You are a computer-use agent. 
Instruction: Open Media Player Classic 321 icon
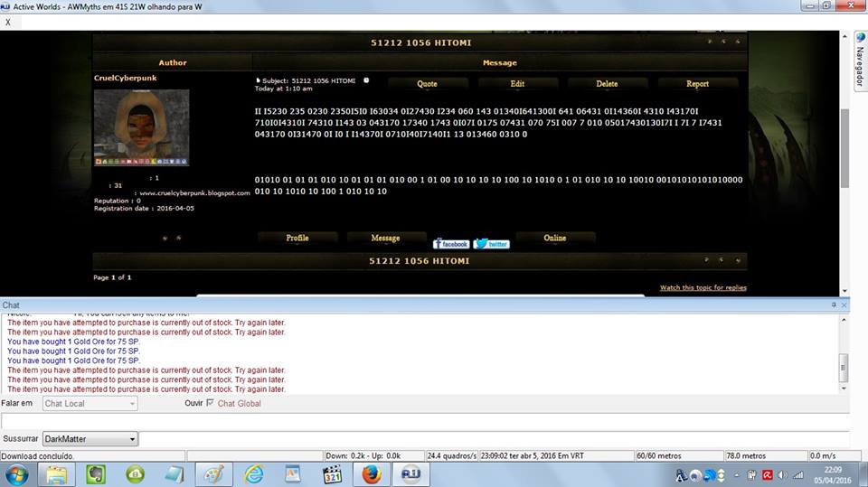pos(332,475)
